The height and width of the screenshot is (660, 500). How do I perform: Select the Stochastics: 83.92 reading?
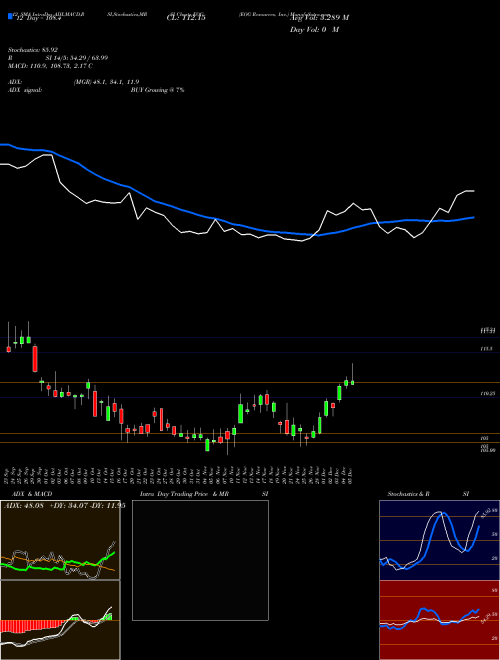pyautogui.click(x=33, y=50)
